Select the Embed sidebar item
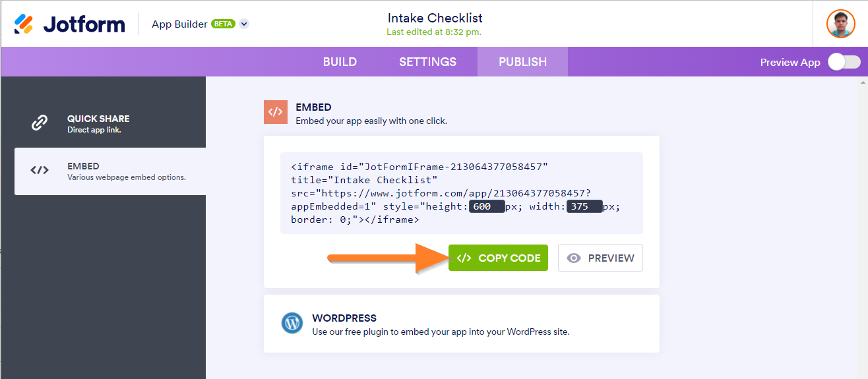 click(110, 171)
